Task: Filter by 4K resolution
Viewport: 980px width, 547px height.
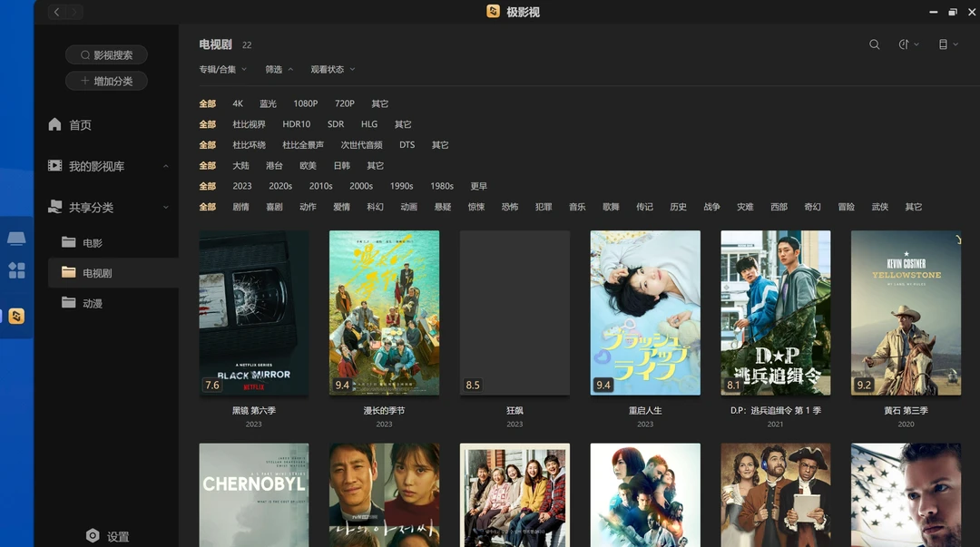Action: tap(238, 103)
